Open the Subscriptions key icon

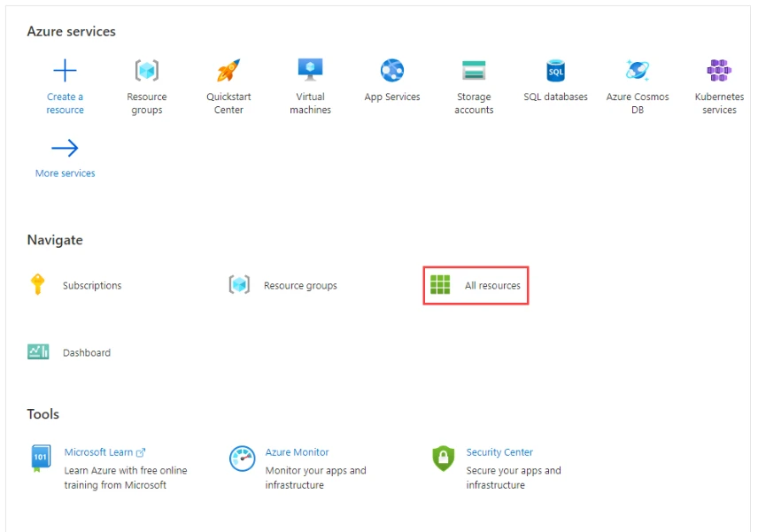point(37,285)
